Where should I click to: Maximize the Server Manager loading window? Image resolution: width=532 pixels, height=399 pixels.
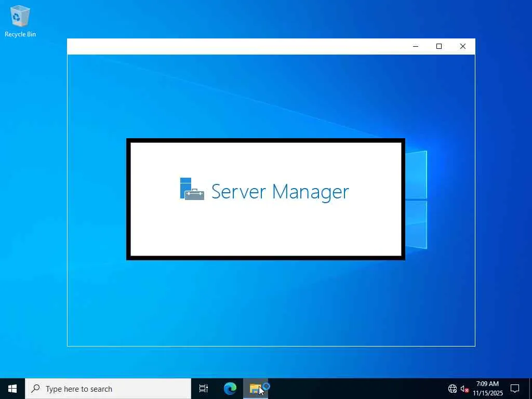pos(439,46)
